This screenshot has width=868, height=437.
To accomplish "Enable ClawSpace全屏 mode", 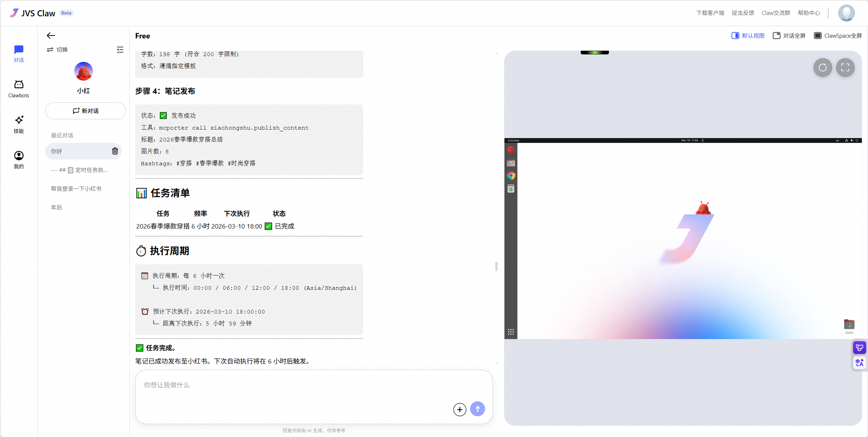I will [x=838, y=35].
